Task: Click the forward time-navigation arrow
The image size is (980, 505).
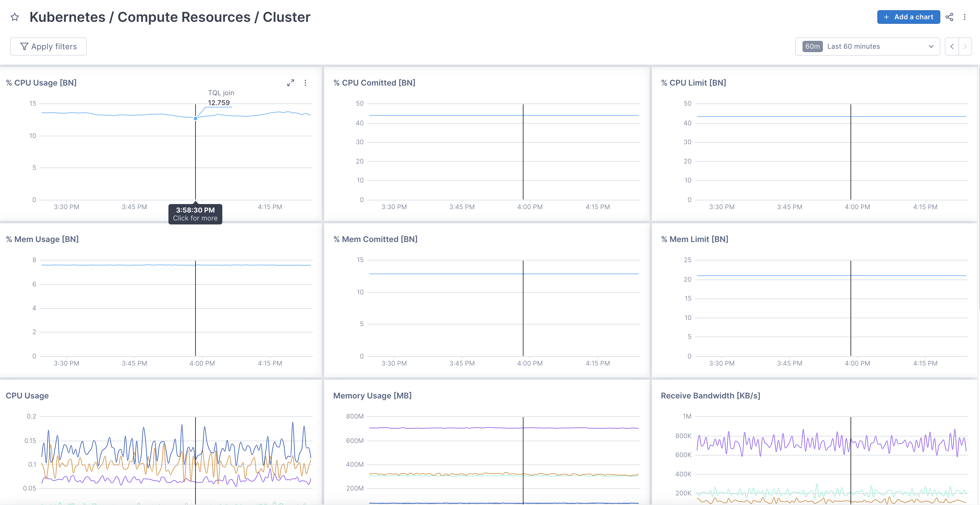Action: (966, 46)
